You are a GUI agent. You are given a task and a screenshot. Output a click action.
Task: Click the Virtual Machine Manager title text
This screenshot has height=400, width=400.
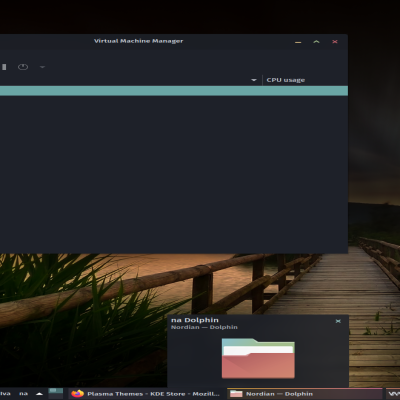click(138, 41)
